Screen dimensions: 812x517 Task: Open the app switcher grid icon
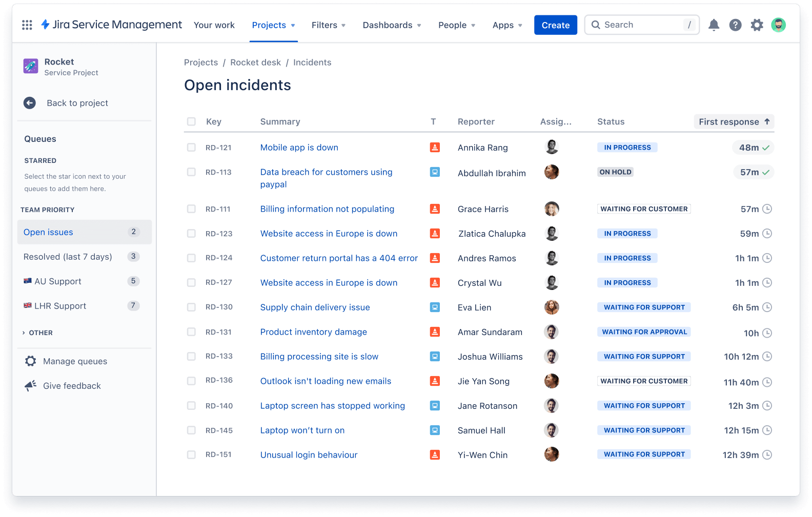tap(27, 25)
